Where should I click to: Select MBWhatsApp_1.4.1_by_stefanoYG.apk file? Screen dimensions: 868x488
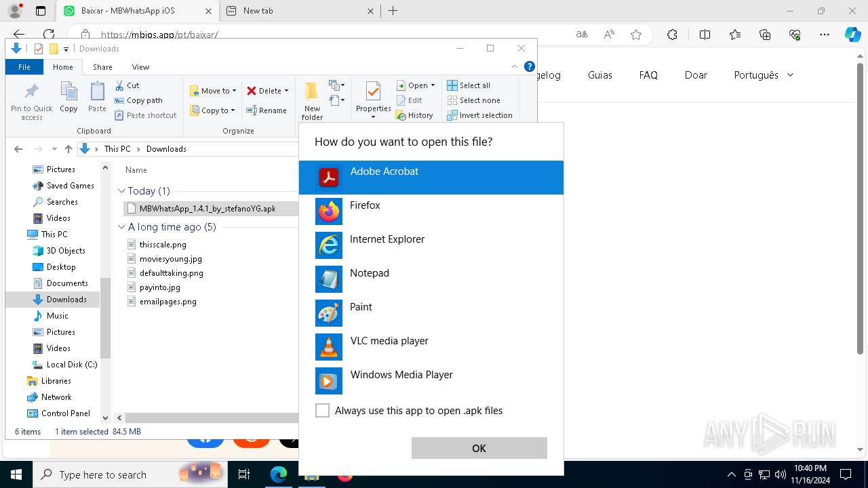click(208, 209)
